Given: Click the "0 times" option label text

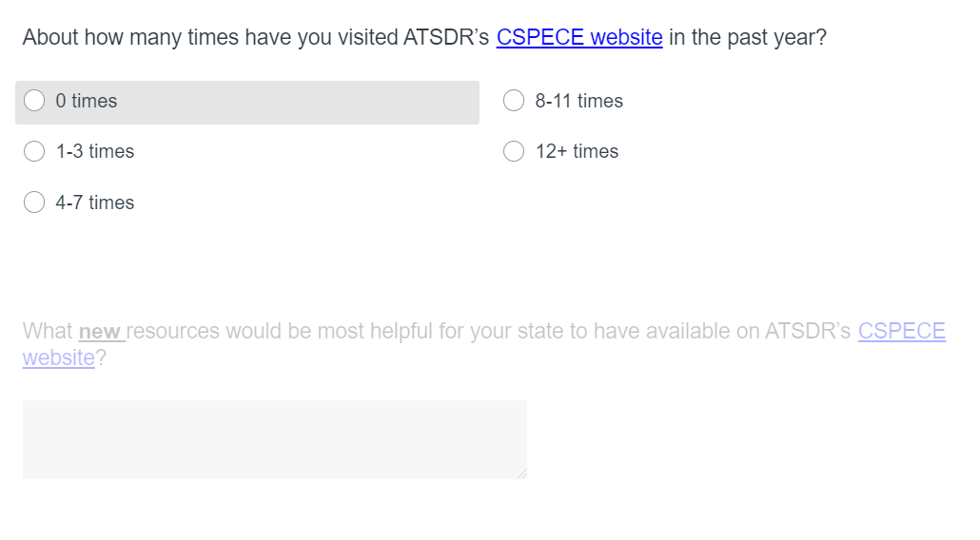Looking at the screenshot, I should (87, 101).
